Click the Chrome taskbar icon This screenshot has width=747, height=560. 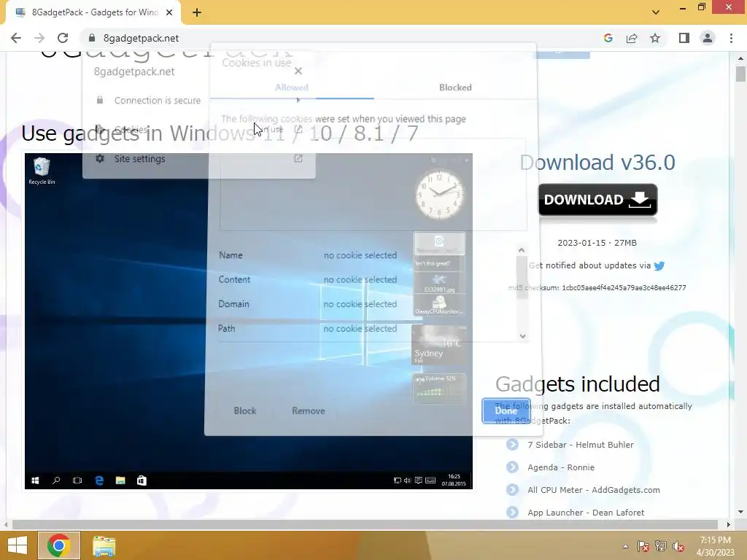click(58, 545)
